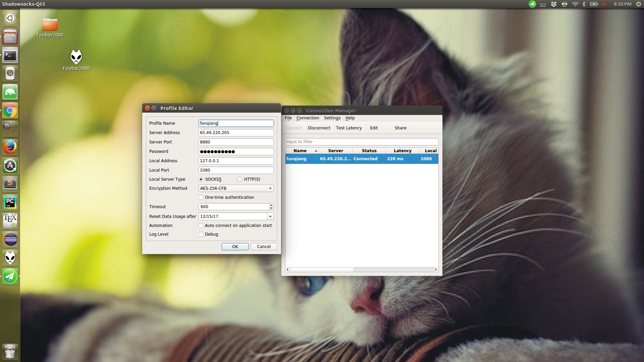
Task: Click Test Latency toolbar button
Action: 349,128
